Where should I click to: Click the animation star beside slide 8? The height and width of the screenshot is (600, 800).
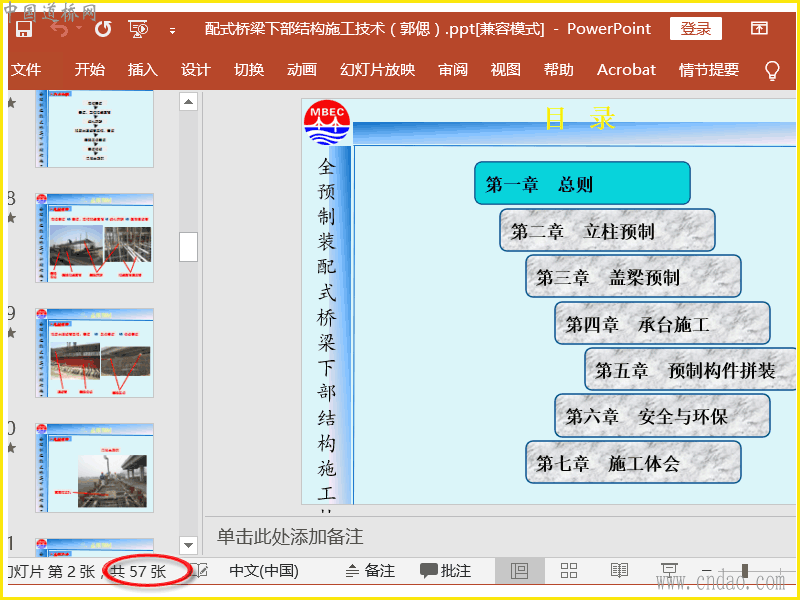pos(11,218)
